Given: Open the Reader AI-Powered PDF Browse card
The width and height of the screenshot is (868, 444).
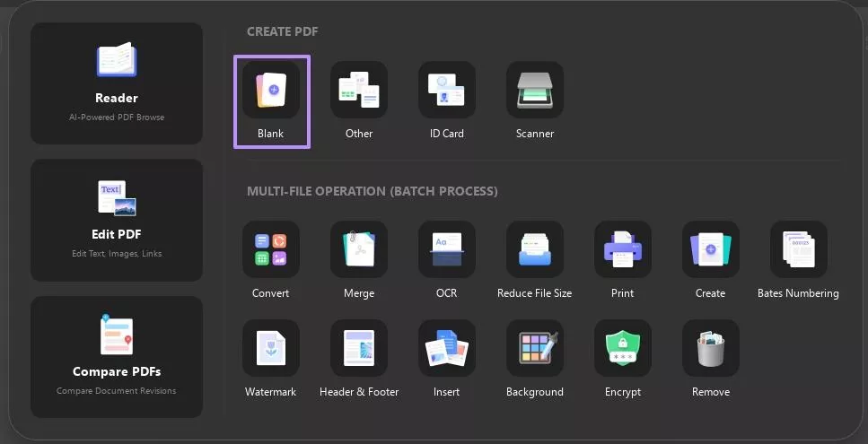Looking at the screenshot, I should [117, 83].
